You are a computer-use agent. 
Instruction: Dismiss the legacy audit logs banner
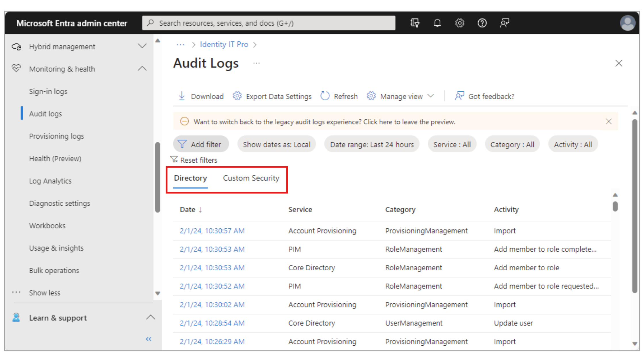click(609, 122)
